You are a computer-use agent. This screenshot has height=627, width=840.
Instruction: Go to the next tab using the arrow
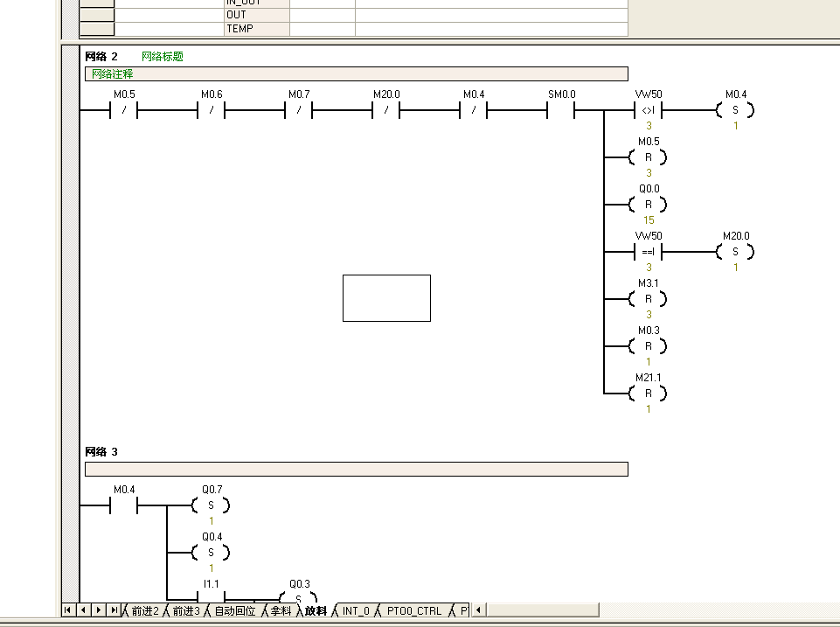(99, 610)
